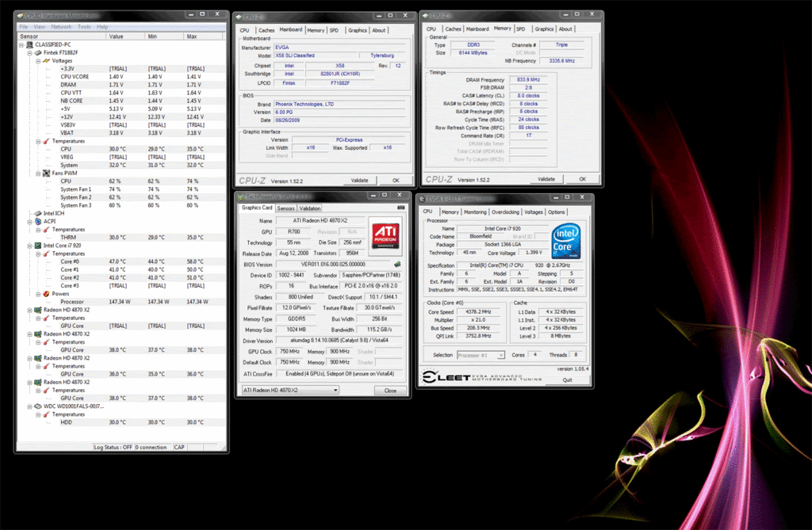Click title bar icon of CPU-Z Mainboard window
The width and height of the screenshot is (812, 530).
[240, 17]
